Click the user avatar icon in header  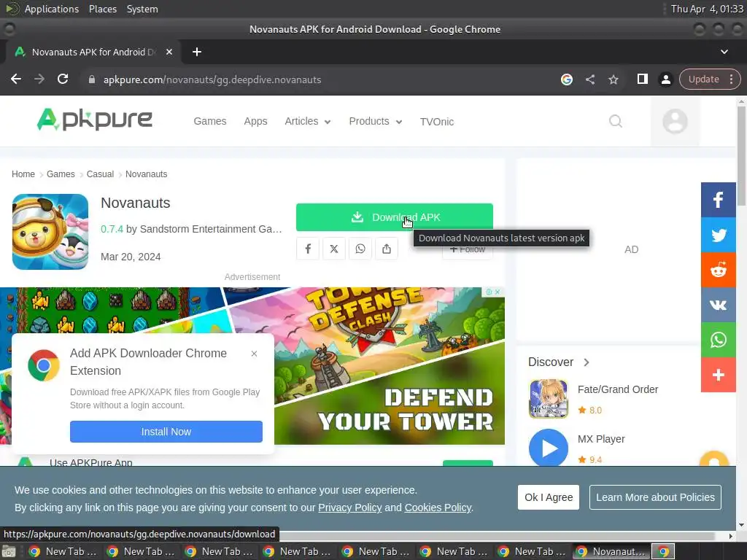point(675,121)
